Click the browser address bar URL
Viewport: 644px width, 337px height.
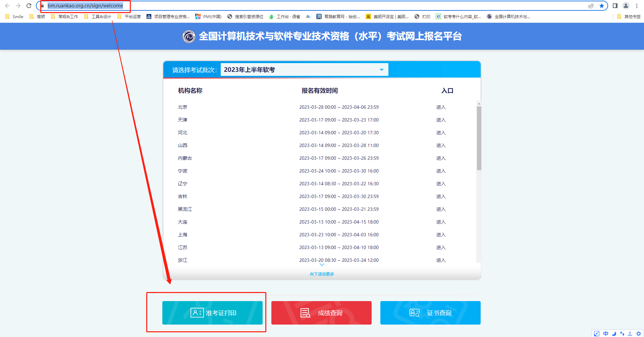pyautogui.click(x=85, y=5)
